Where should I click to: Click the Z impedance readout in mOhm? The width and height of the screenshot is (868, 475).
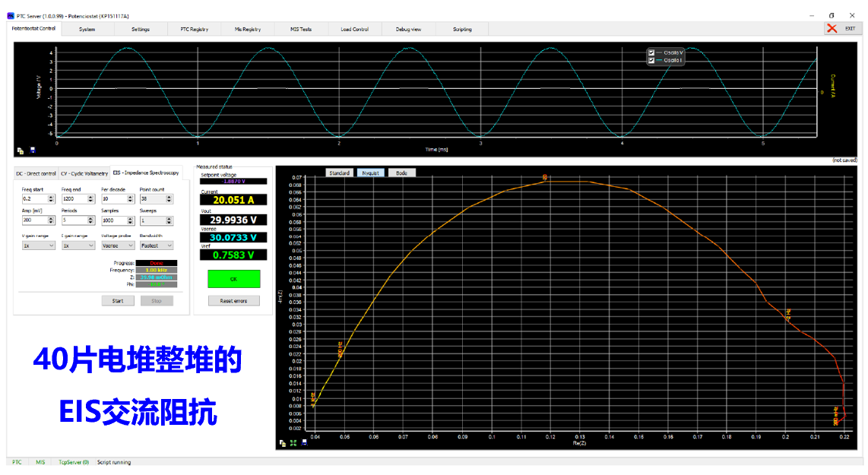(x=157, y=277)
